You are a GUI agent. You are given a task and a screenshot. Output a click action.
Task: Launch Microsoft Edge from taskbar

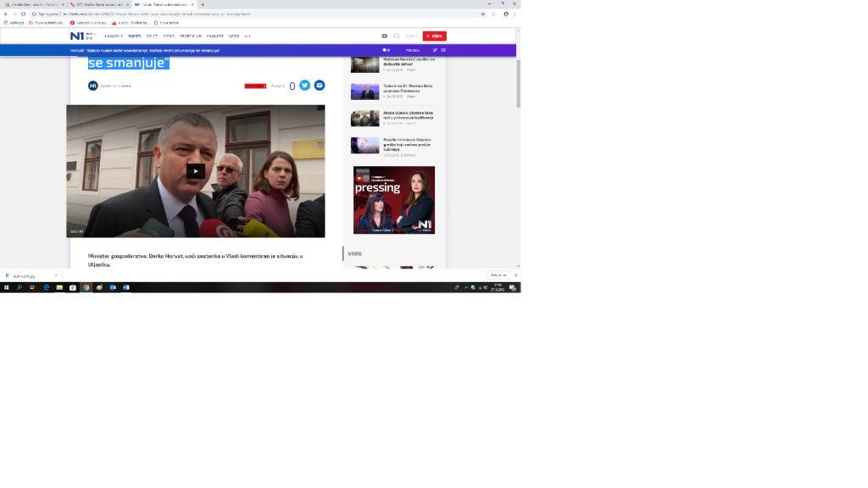tap(47, 287)
